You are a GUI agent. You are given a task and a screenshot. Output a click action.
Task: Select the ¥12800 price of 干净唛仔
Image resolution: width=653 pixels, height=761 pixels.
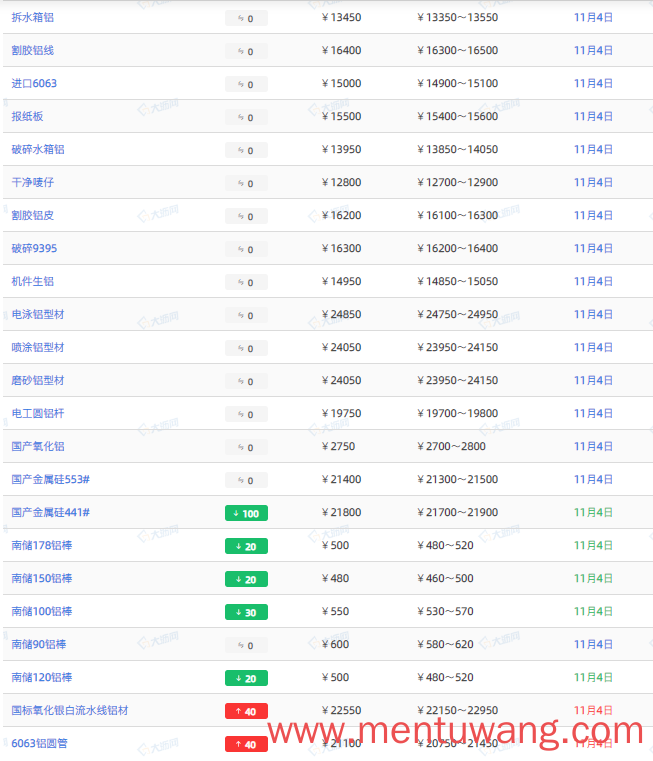(342, 182)
